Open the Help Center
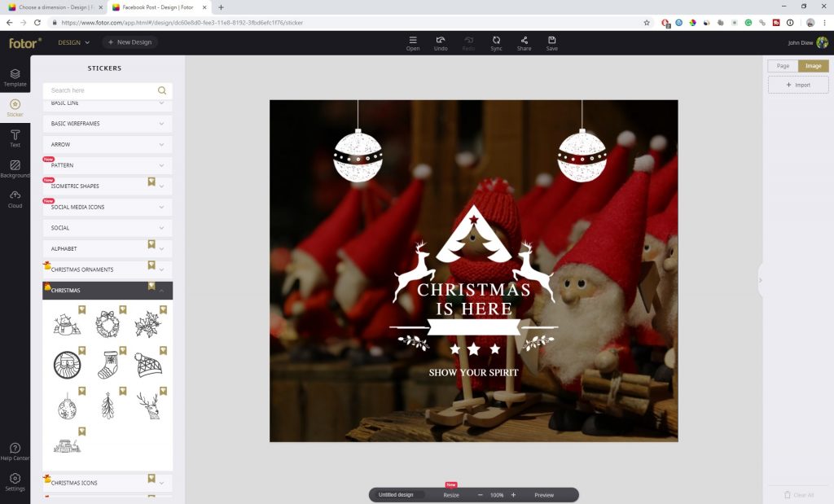This screenshot has width=834, height=504. click(15, 451)
